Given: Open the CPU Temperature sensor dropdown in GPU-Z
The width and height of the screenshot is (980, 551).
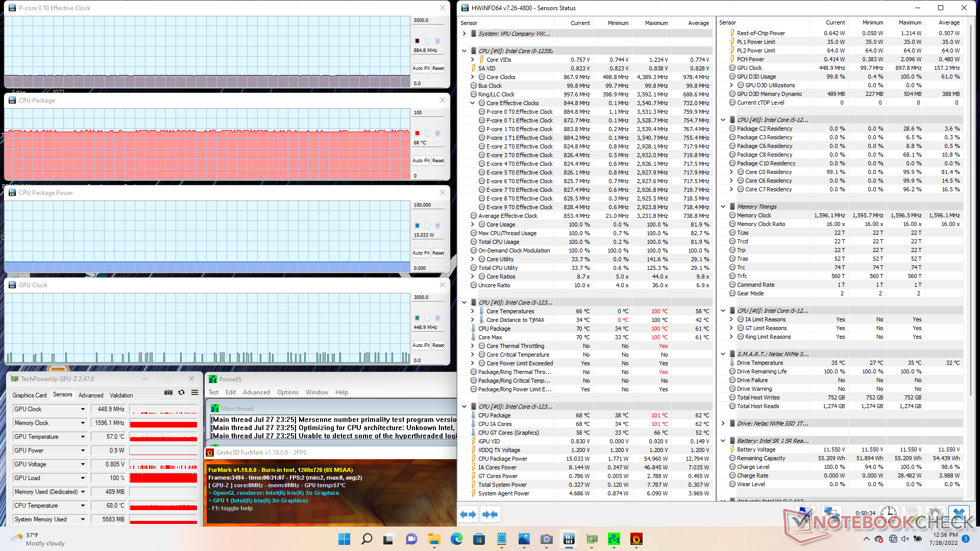Looking at the screenshot, I should (x=83, y=506).
